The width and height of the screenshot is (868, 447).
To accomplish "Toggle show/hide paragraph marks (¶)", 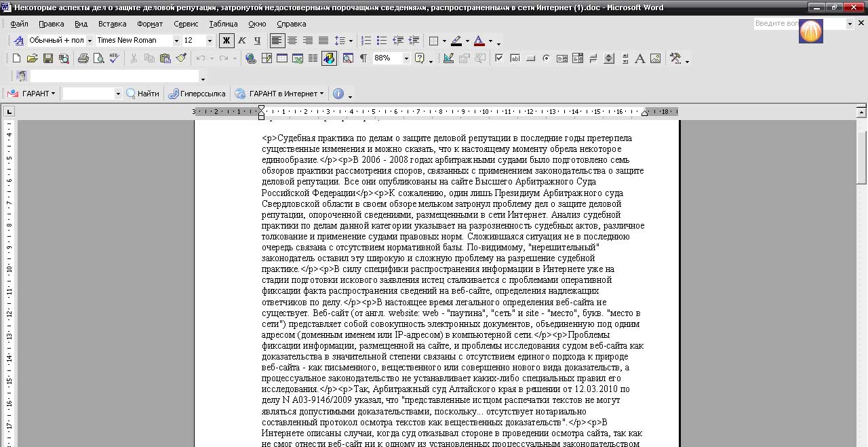I will click(363, 58).
